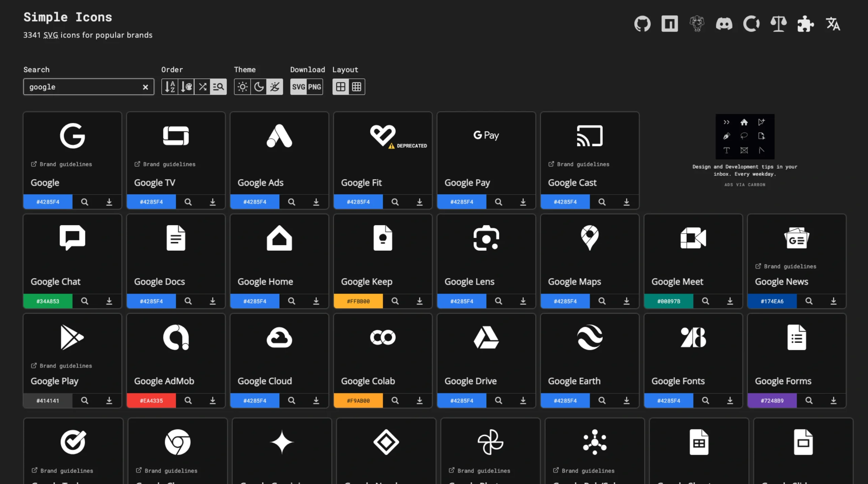The width and height of the screenshot is (868, 484).
Task: Sort icons by search relevance
Action: [x=218, y=87]
